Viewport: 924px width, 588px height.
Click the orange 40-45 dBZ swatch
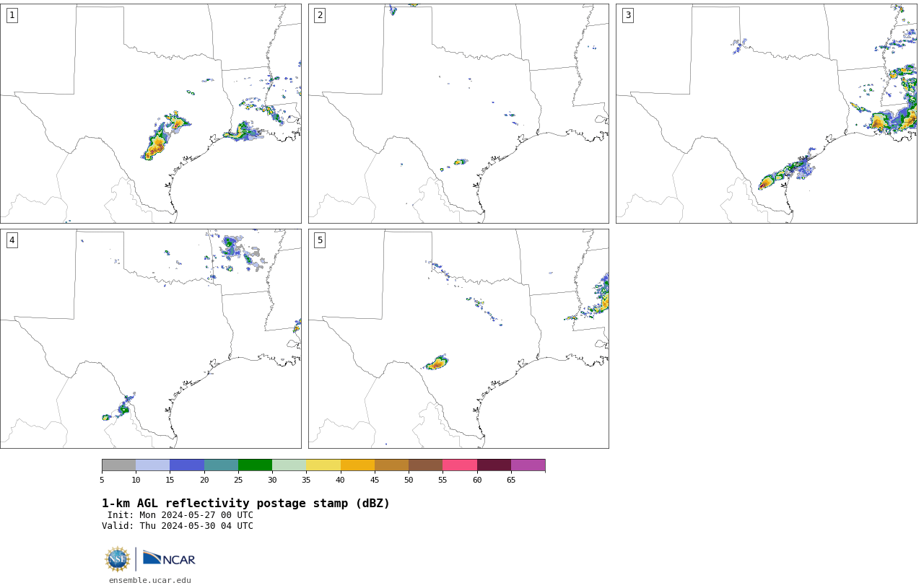click(x=357, y=465)
